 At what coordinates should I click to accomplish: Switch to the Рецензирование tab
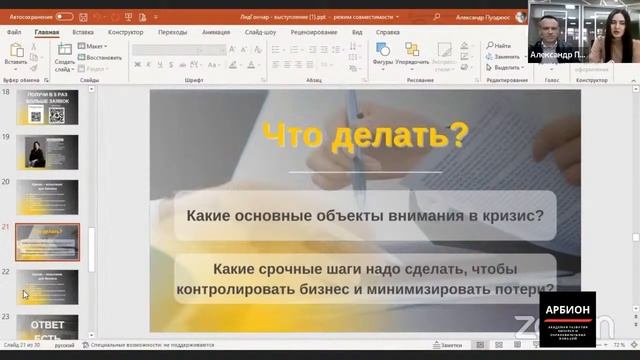314,32
